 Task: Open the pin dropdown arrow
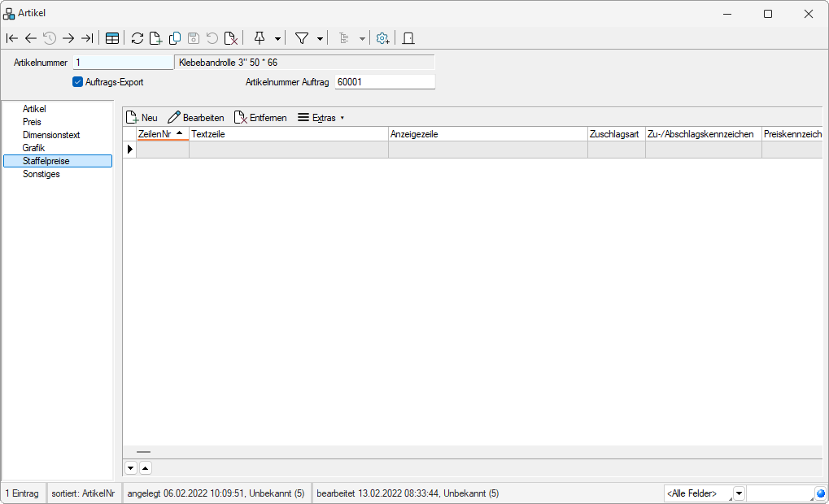278,38
